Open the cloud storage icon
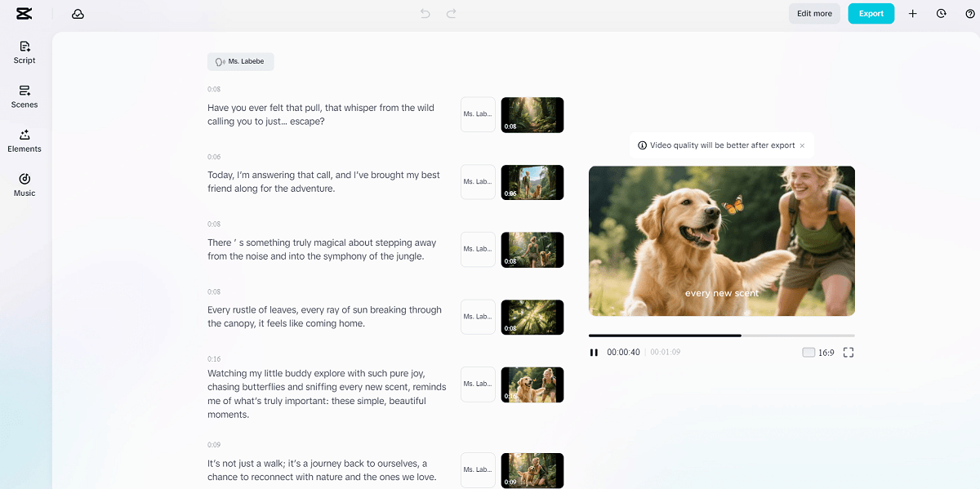 pos(78,14)
